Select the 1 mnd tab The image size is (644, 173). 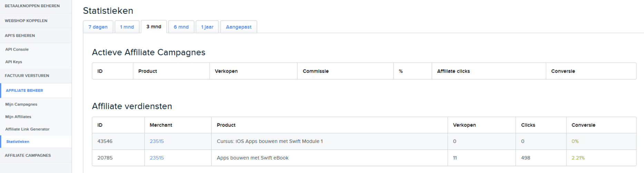(127, 27)
